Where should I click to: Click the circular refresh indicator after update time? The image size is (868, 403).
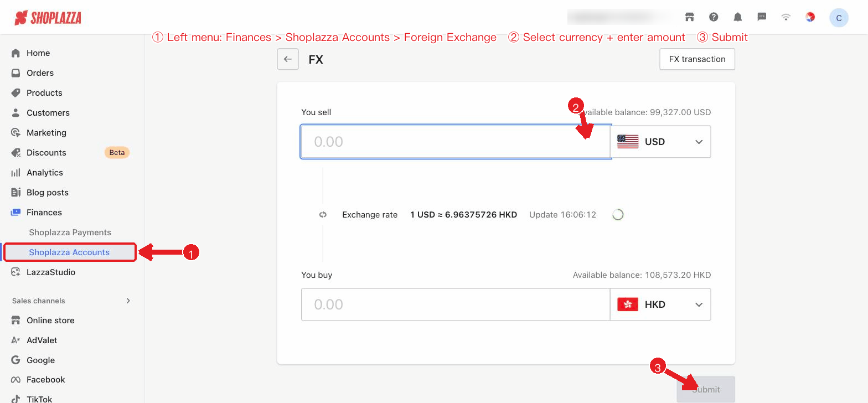(x=618, y=215)
